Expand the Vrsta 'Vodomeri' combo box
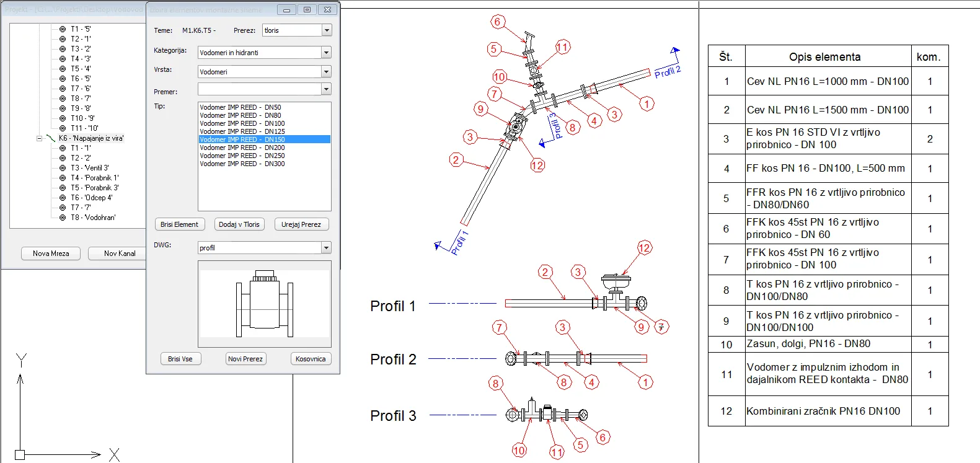This screenshot has height=463, width=980. pyautogui.click(x=327, y=72)
